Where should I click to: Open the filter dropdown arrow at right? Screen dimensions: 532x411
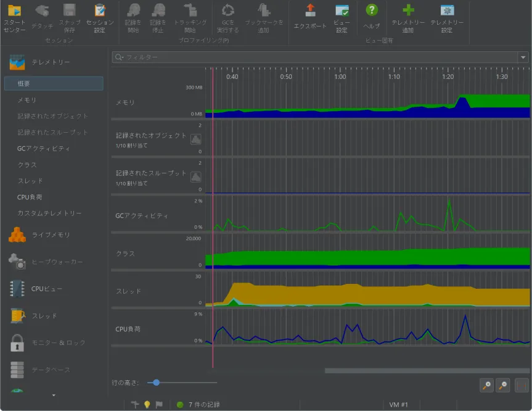523,57
